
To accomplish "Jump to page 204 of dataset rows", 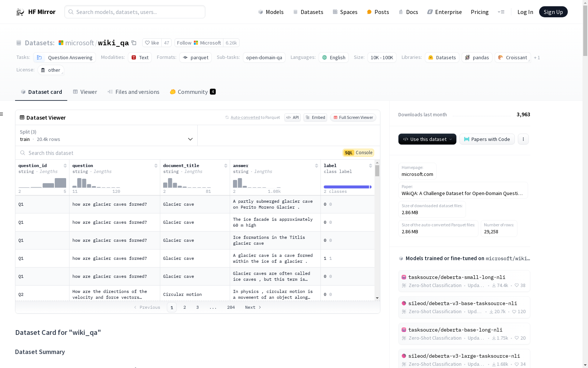I will (x=231, y=307).
